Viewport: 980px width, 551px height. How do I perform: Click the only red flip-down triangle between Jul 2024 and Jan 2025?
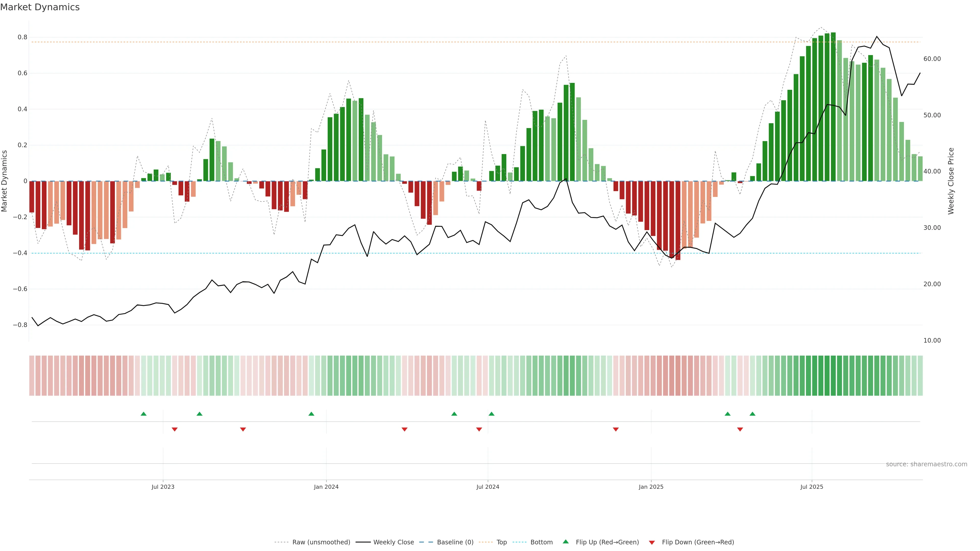tap(616, 429)
